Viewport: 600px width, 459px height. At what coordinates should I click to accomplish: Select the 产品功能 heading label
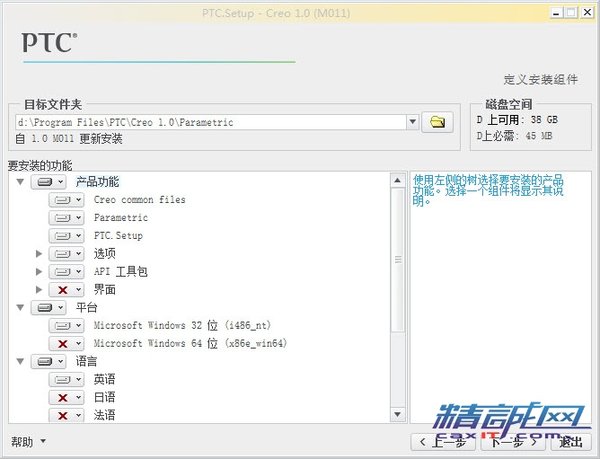pos(97,182)
